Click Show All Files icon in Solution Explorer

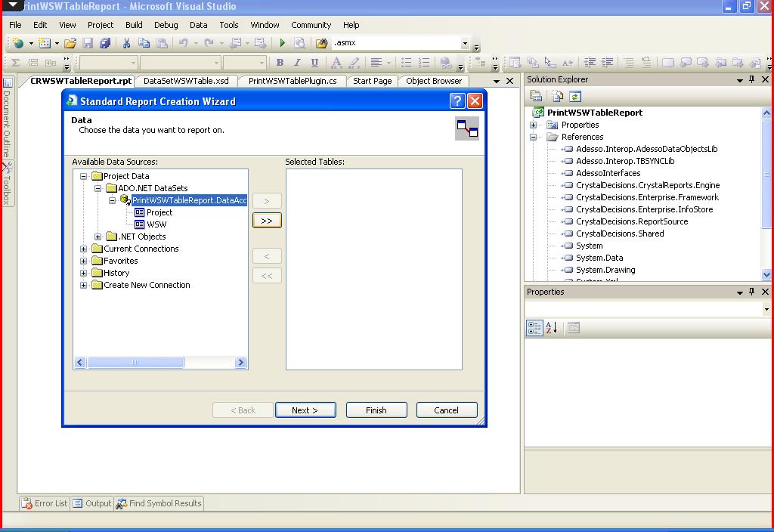pyautogui.click(x=557, y=97)
